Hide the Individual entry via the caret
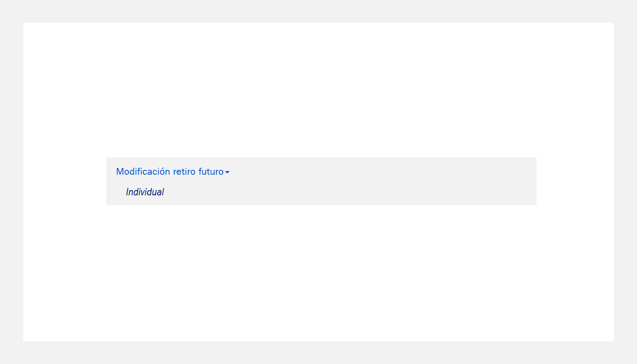 click(227, 172)
